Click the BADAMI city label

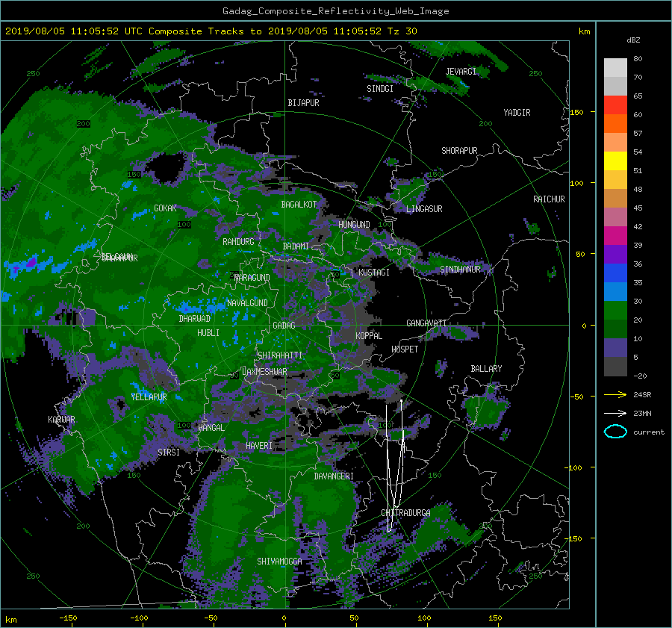296,246
